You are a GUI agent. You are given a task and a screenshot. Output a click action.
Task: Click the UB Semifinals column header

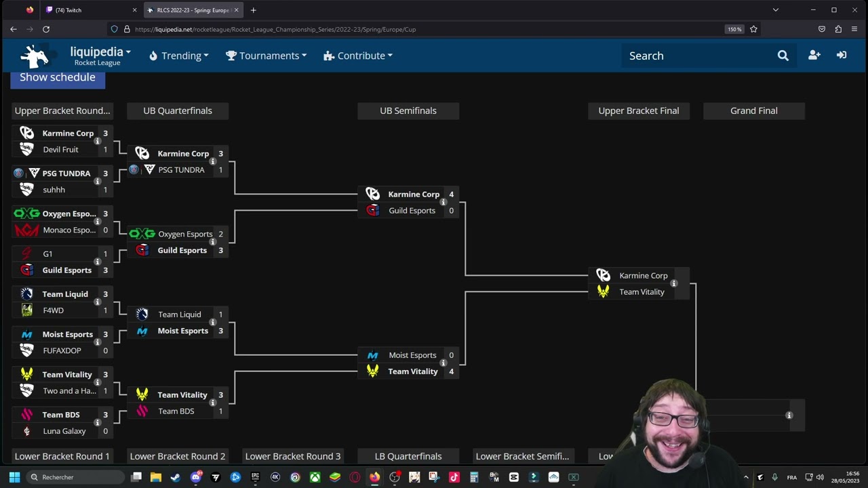(x=408, y=110)
